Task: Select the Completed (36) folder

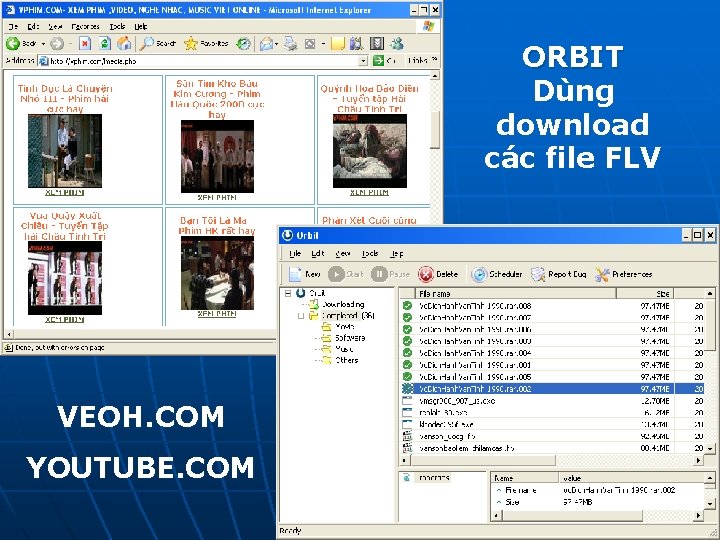Action: [x=342, y=315]
